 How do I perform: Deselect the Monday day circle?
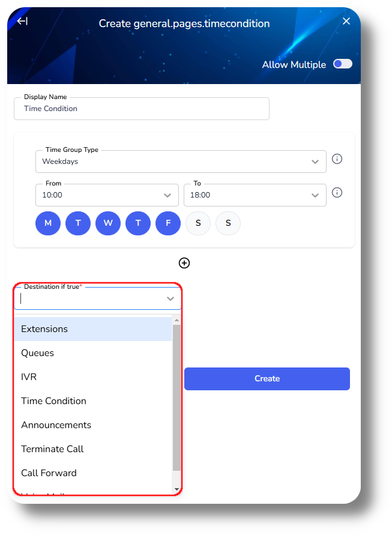tap(48, 223)
